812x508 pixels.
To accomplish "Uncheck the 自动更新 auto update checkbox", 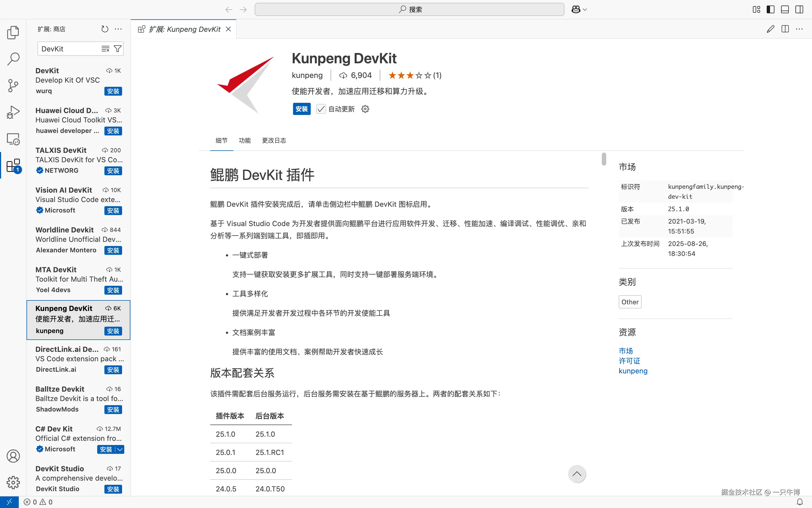I will coord(321,109).
